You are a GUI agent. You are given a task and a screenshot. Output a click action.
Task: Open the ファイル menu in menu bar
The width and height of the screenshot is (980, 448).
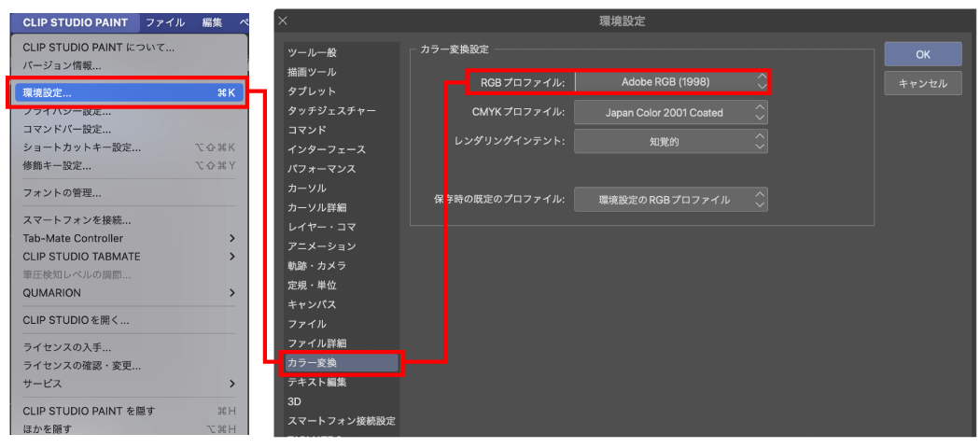tap(165, 22)
